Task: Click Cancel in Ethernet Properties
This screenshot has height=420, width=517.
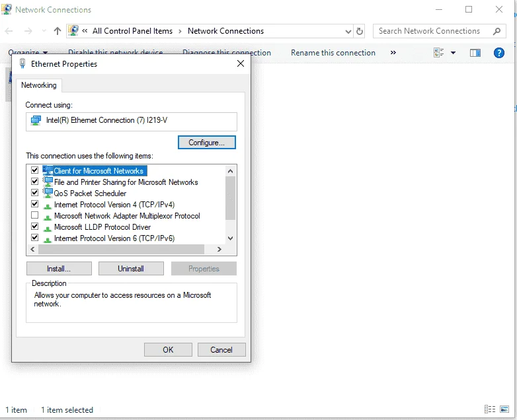Action: pyautogui.click(x=221, y=350)
